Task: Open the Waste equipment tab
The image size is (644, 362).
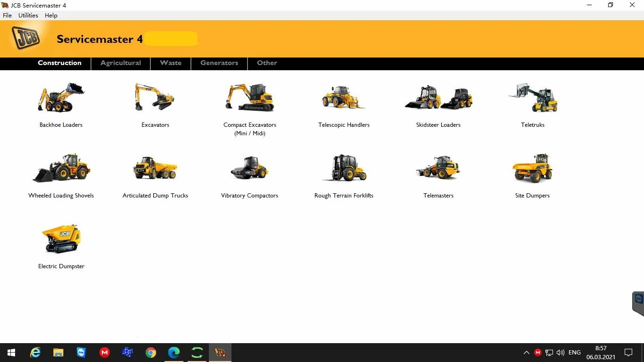Action: tap(170, 63)
